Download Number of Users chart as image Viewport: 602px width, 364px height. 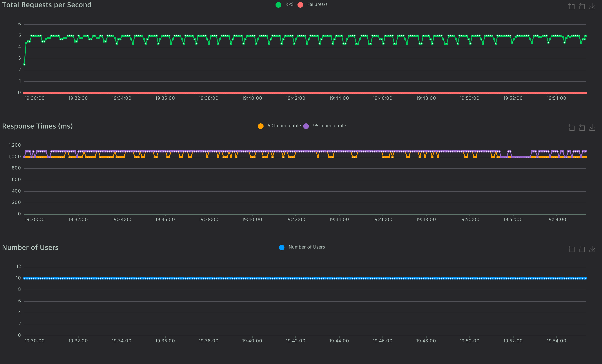592,249
